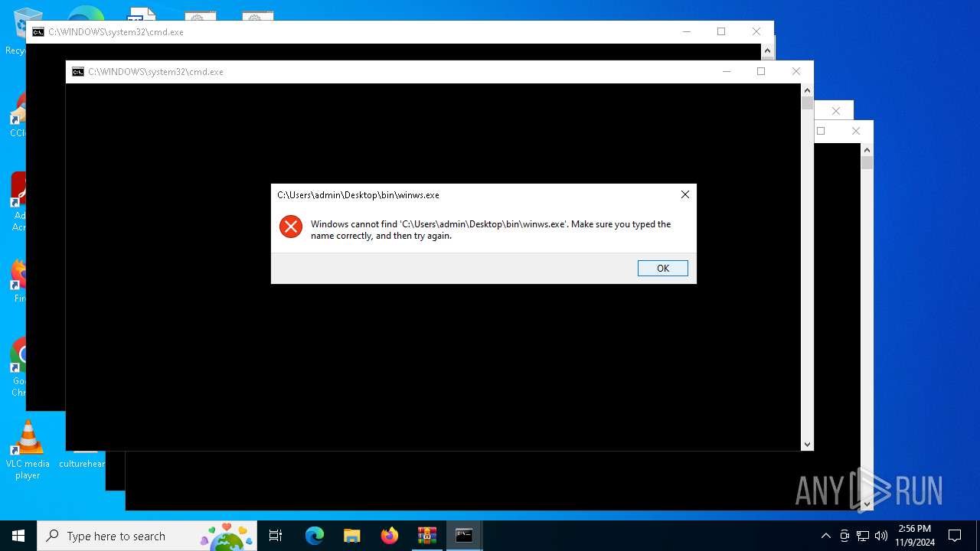The height and width of the screenshot is (551, 980).
Task: Show hidden system tray icons
Action: point(825,536)
